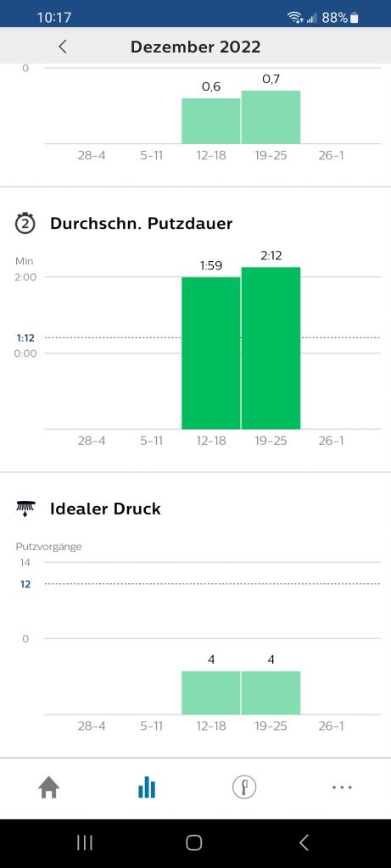Tap the Android recent apps button
This screenshot has height=868, width=391.
[x=84, y=843]
